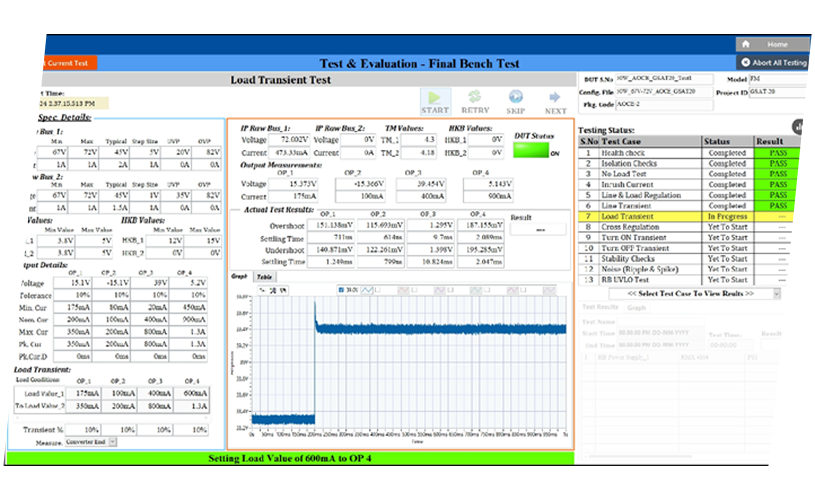Select the highlighted Load Transient row

(686, 216)
